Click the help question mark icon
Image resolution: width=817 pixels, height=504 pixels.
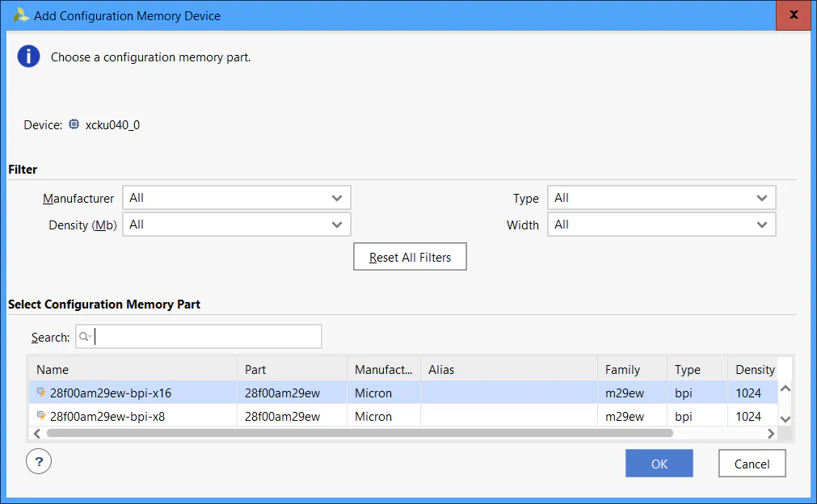coord(39,461)
